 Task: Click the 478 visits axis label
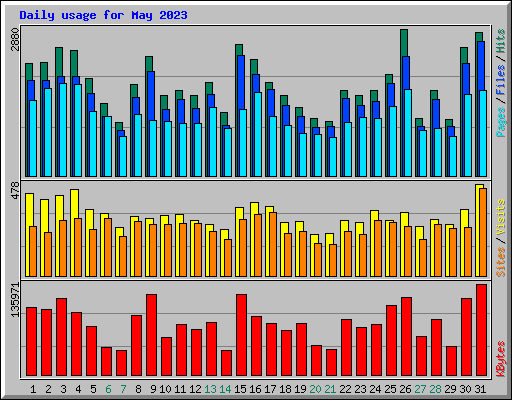tap(15, 190)
